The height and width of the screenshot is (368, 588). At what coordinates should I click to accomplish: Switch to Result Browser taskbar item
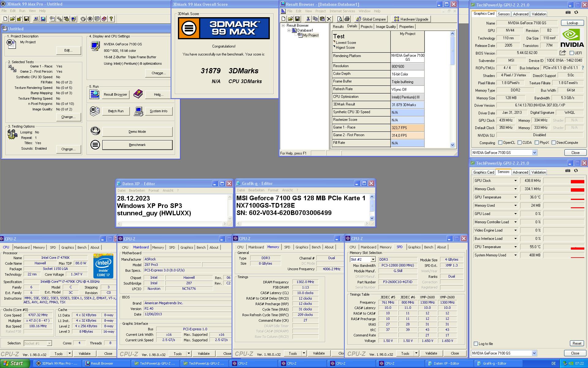(106, 363)
